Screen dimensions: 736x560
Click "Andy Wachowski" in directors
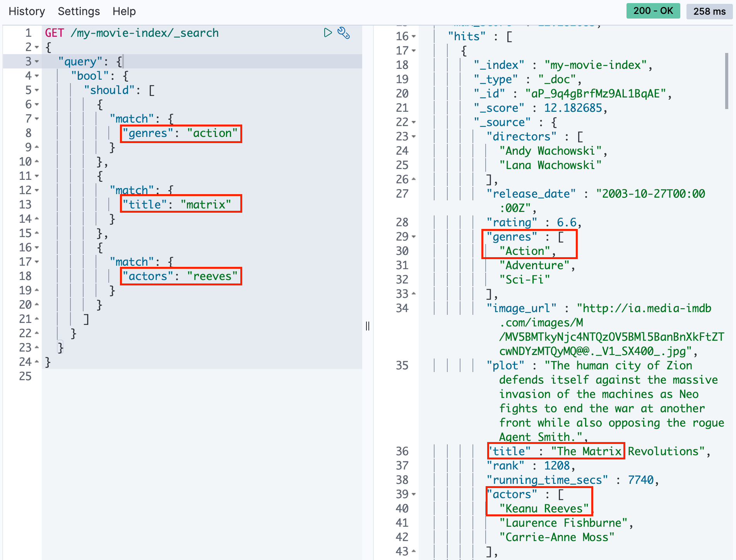(550, 151)
